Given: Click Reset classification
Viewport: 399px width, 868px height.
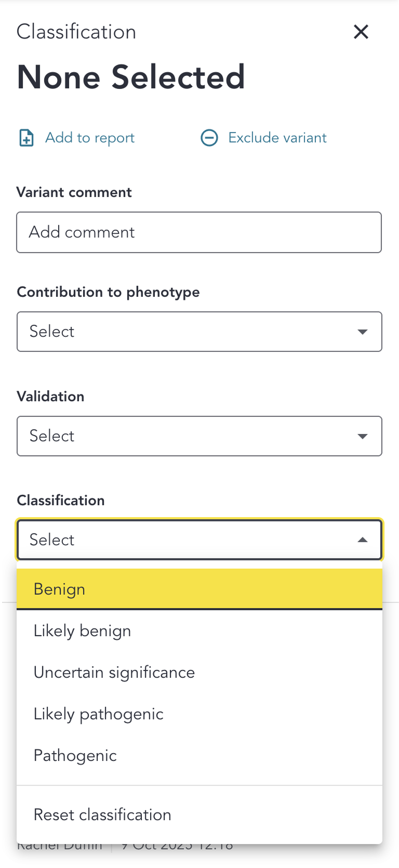Looking at the screenshot, I should [199, 814].
